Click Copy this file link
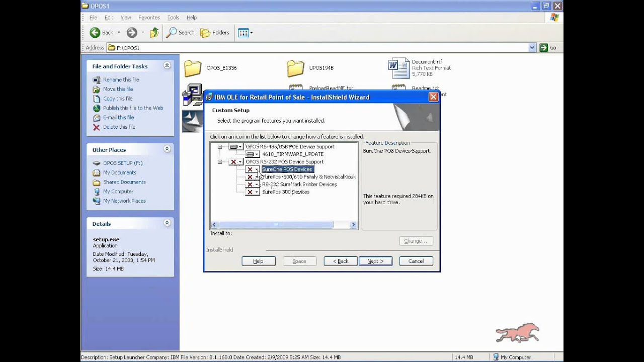 [118, 99]
